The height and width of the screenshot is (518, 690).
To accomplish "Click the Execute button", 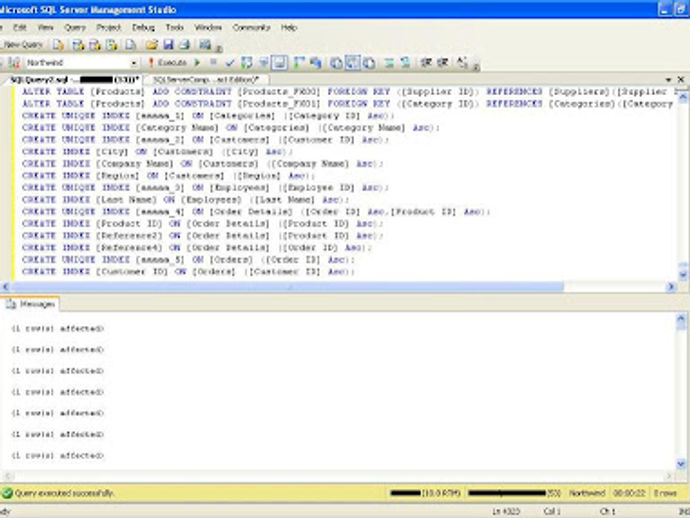I will click(x=167, y=63).
